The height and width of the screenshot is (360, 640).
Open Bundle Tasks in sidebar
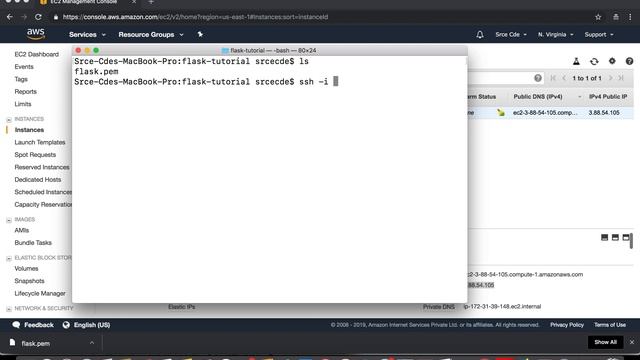[x=33, y=242]
